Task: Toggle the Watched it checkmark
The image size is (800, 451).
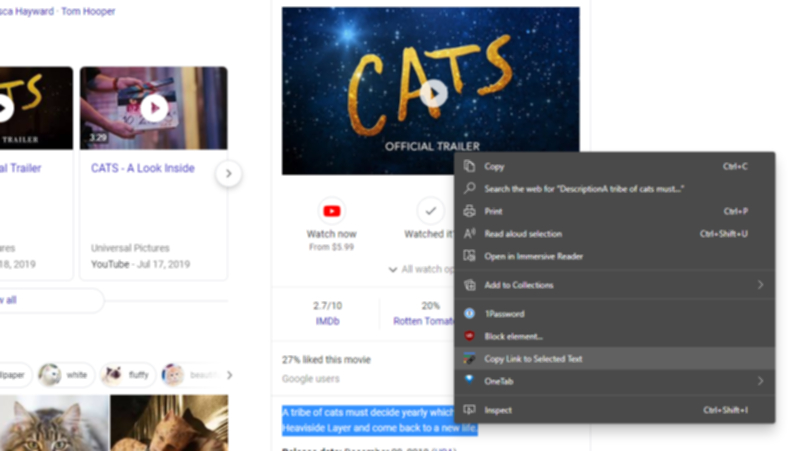Action: pos(431,211)
